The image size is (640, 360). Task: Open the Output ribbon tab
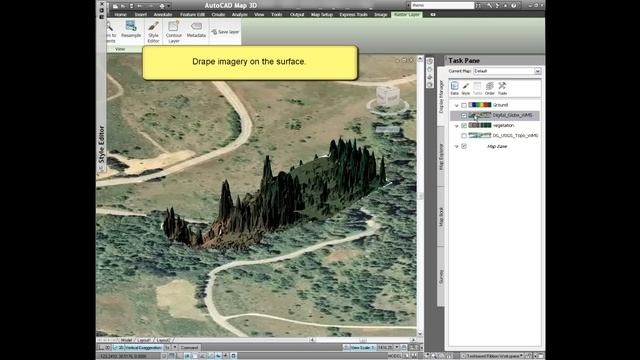(x=297, y=15)
